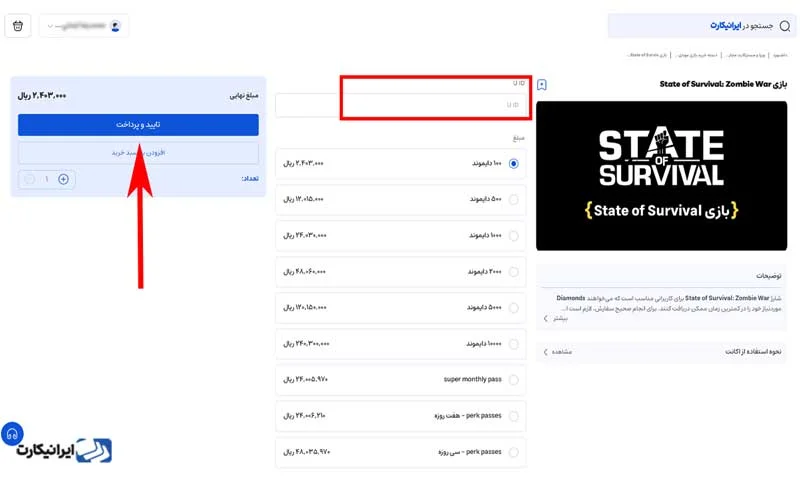This screenshot has width=800, height=477.
Task: Decrease quantity with the minus icon
Action: click(x=30, y=179)
